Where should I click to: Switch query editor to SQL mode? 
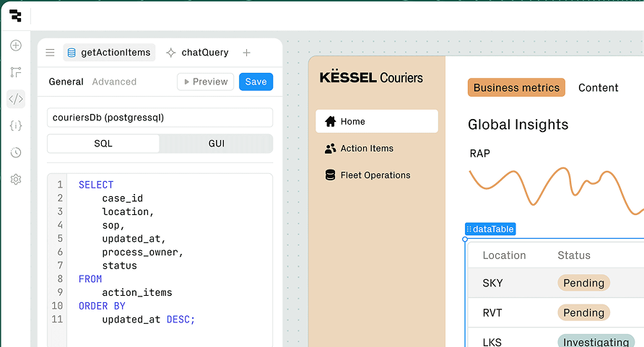click(103, 144)
